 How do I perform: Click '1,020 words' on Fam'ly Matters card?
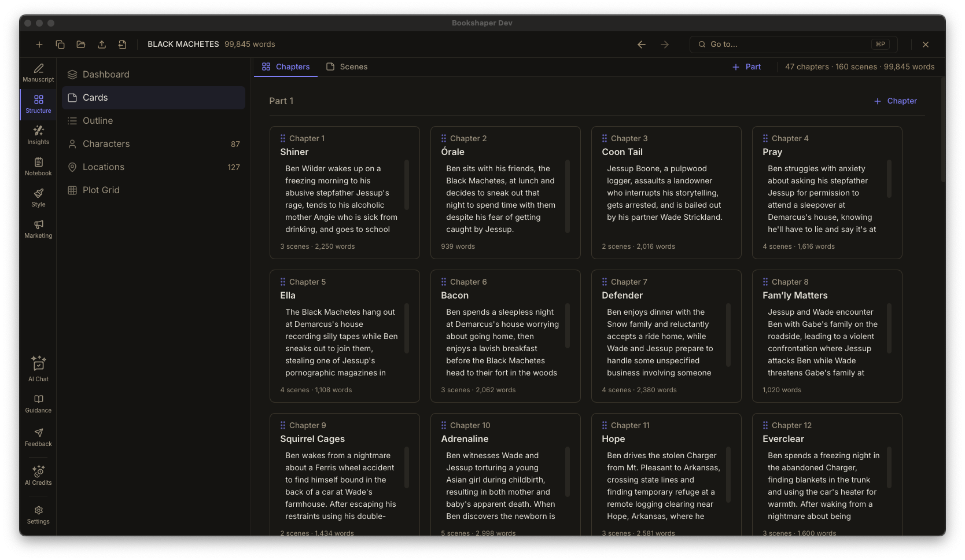click(x=782, y=390)
